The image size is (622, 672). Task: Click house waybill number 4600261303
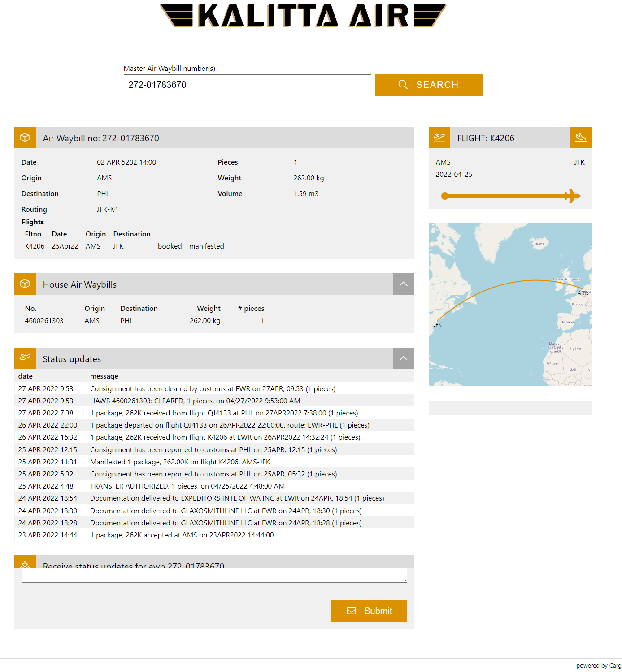(44, 321)
